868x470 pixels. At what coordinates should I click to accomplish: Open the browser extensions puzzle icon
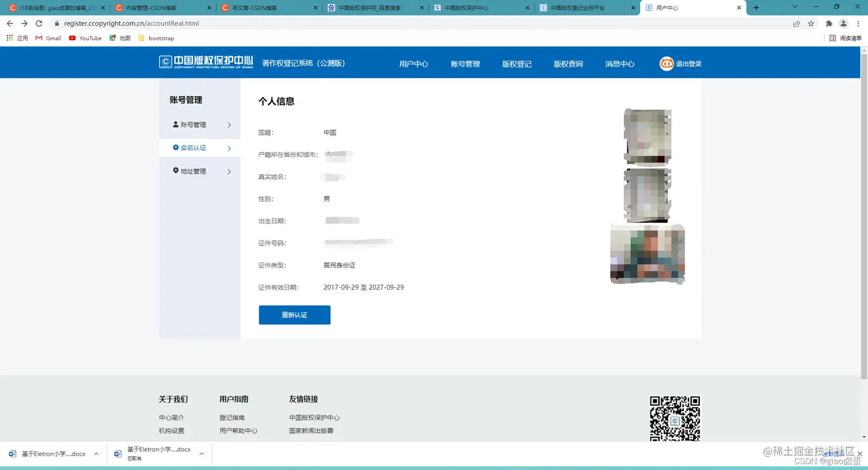tap(828, 24)
